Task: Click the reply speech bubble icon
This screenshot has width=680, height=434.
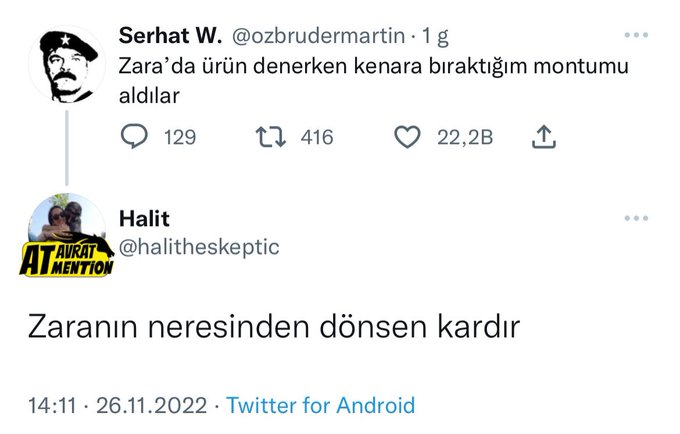Action: click(x=134, y=137)
